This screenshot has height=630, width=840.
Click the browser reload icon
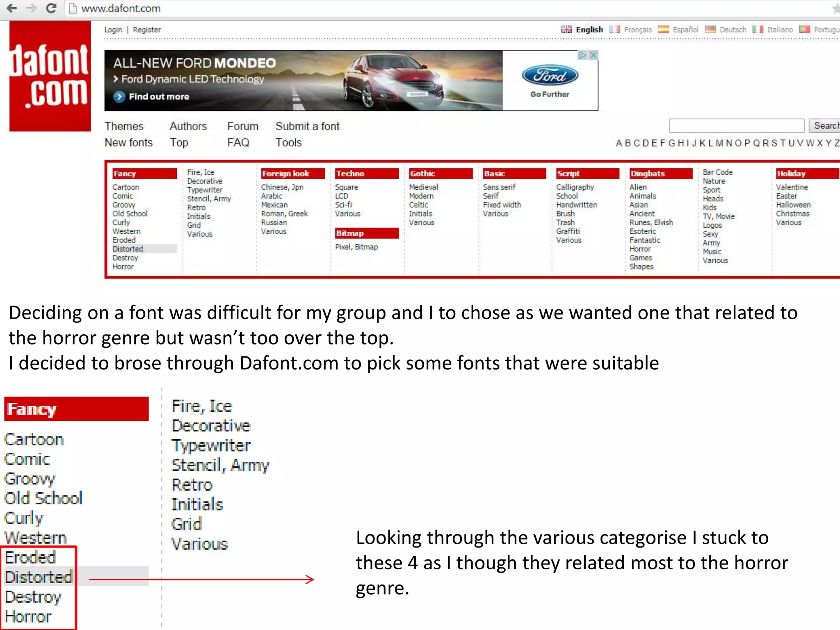click(x=51, y=8)
